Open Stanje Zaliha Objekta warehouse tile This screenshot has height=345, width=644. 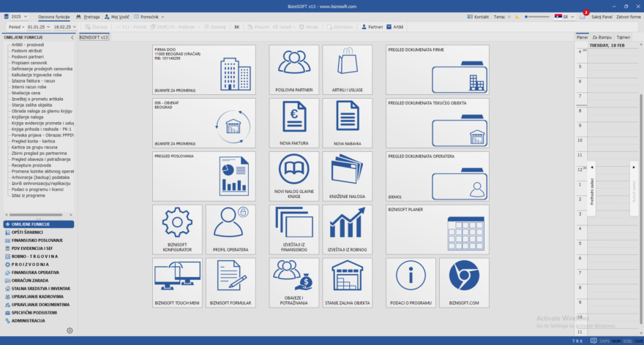(x=348, y=282)
